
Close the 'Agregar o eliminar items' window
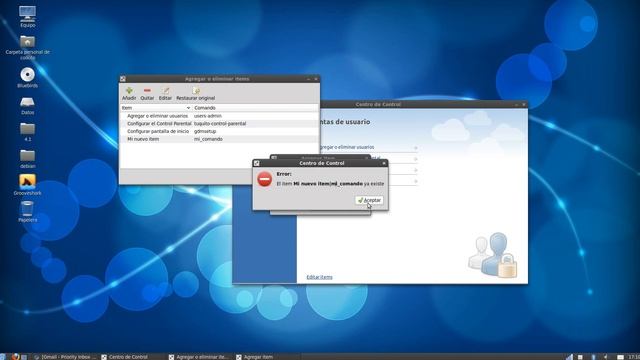[x=316, y=79]
